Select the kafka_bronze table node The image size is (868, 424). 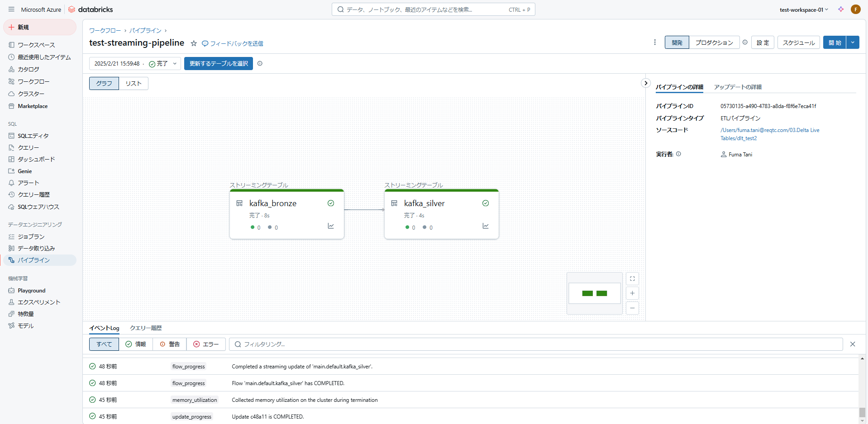(287, 214)
